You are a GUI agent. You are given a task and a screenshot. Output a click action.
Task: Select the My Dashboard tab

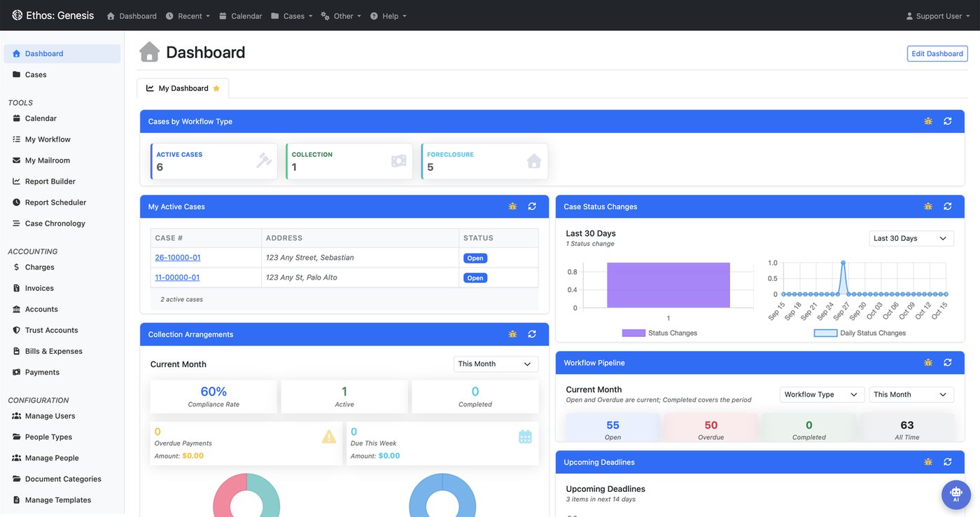pyautogui.click(x=183, y=88)
